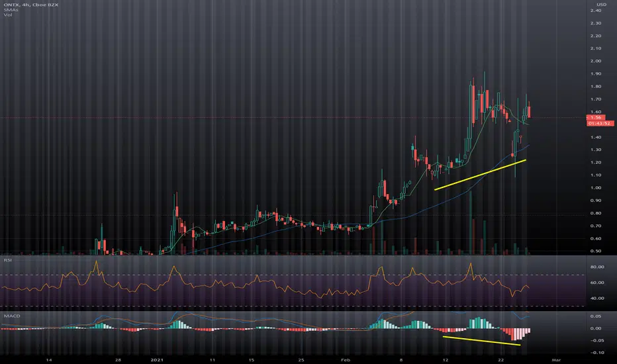Click the 1.70 price axis label
The height and width of the screenshot is (364, 617).
click(596, 99)
